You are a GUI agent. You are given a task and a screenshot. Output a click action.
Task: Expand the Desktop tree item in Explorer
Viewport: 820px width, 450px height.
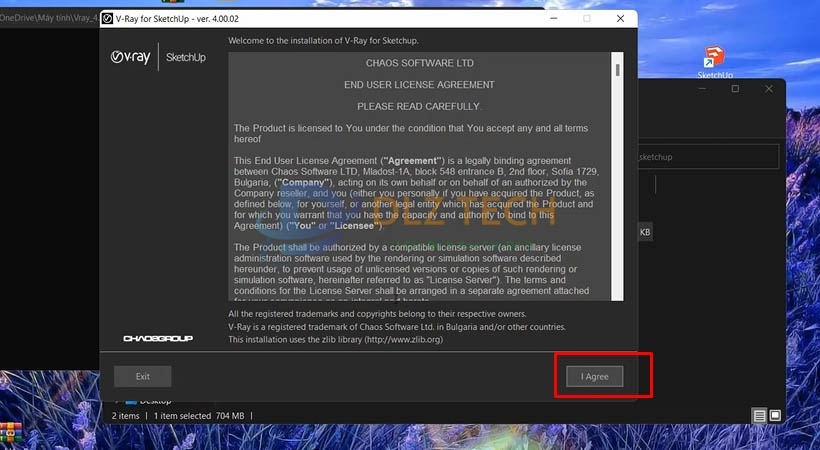click(x=115, y=401)
